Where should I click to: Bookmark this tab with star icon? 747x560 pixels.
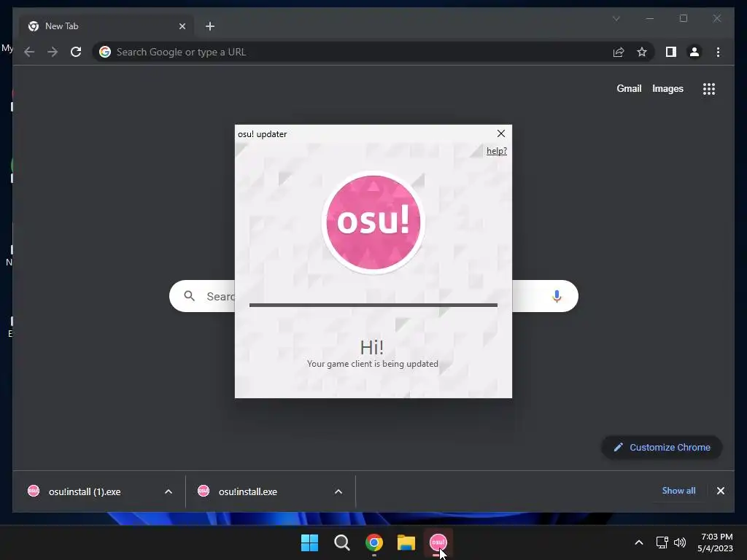642,52
